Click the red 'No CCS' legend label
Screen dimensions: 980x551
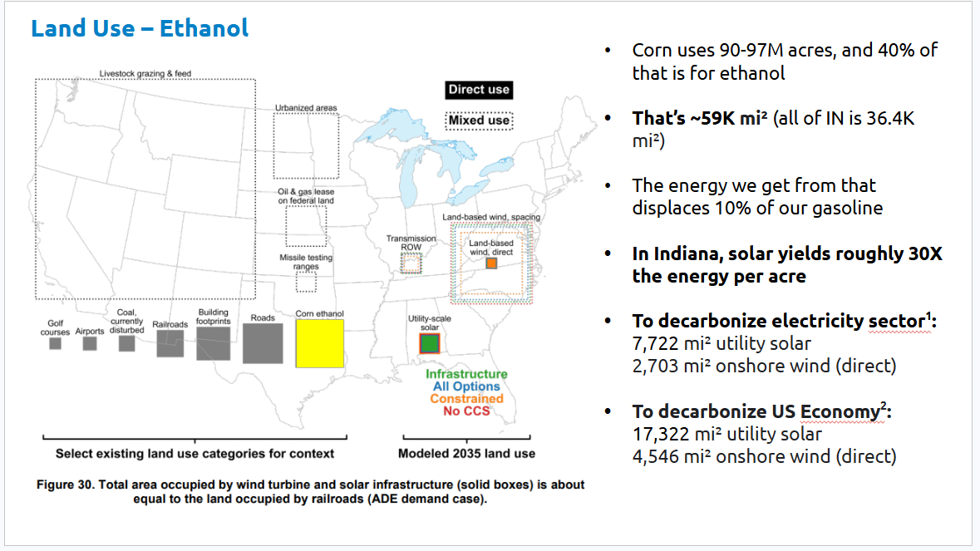tap(466, 411)
